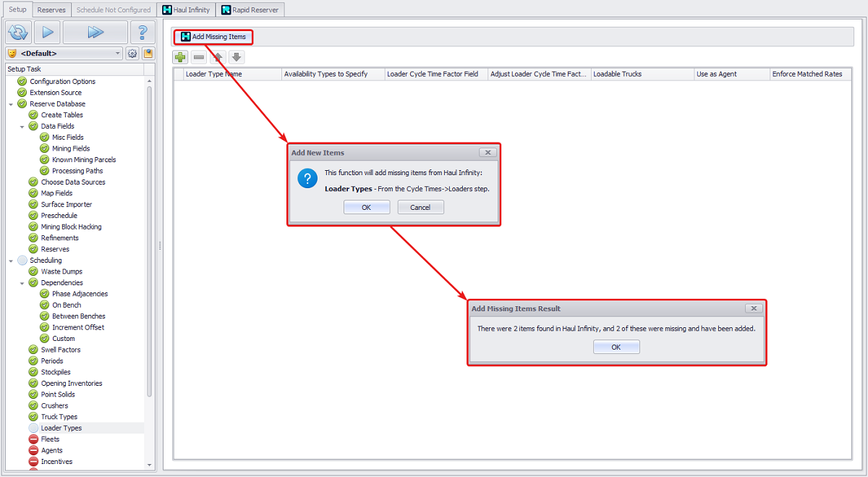Open settings gear next to Default dropdown
Image resolution: width=868 pixels, height=477 pixels.
(x=132, y=54)
